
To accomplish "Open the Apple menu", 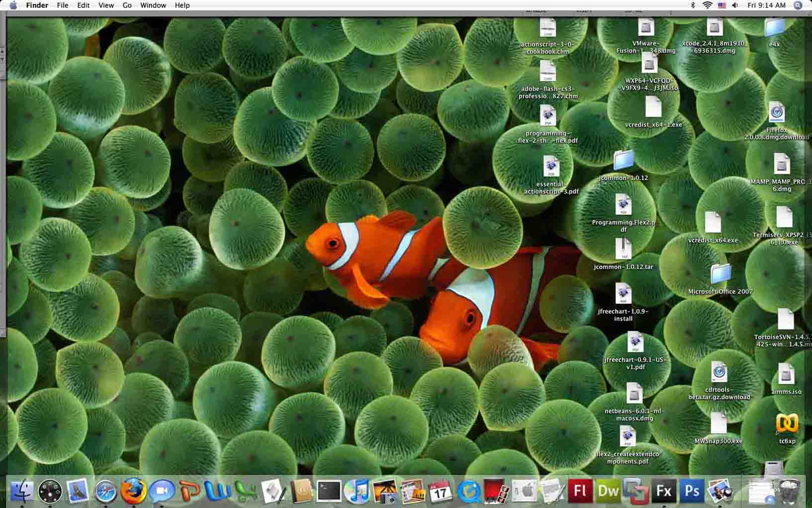I will pos(13,5).
